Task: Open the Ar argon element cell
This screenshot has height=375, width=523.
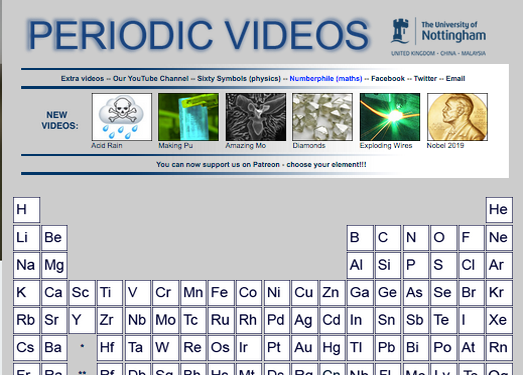Action: pyautogui.click(x=499, y=266)
